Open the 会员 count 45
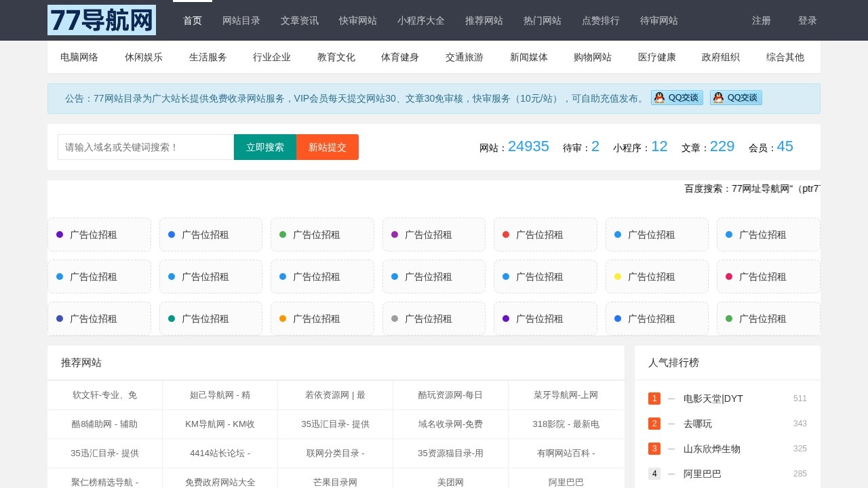Viewport: 868px width, 488px height. click(x=785, y=146)
